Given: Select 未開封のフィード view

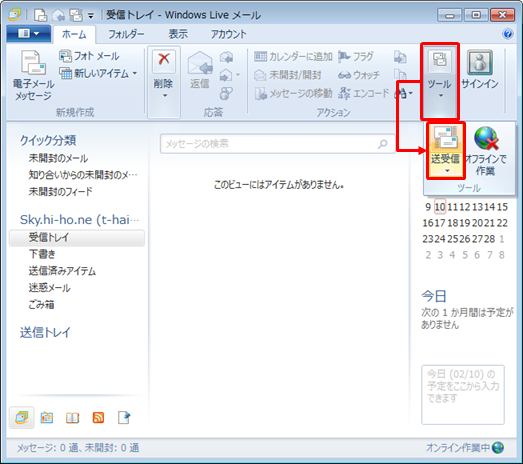Looking at the screenshot, I should click(60, 191).
